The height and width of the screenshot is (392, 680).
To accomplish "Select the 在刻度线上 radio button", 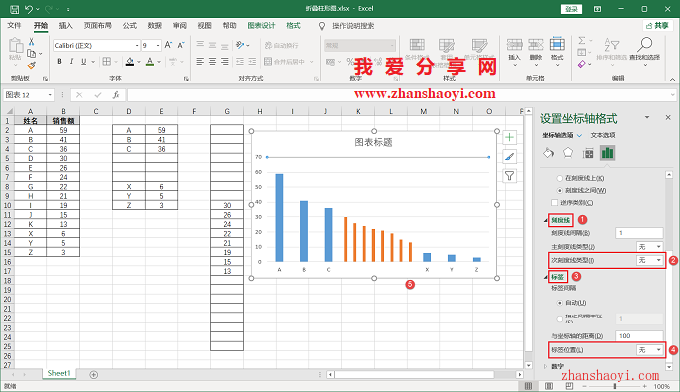I will click(559, 178).
